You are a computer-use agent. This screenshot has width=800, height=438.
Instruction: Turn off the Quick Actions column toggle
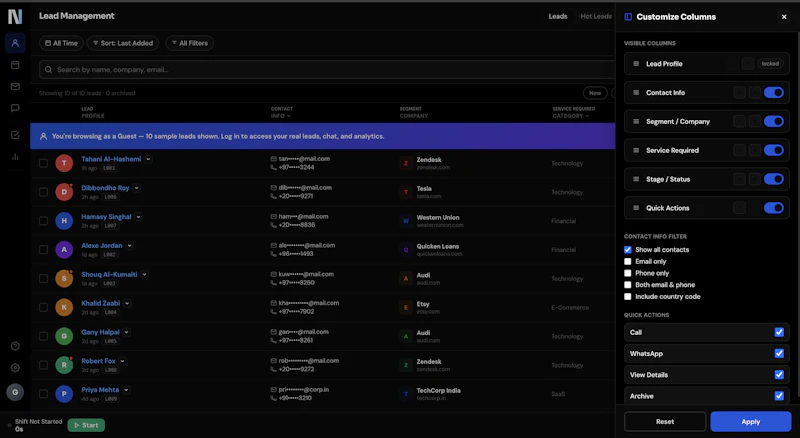coord(773,208)
